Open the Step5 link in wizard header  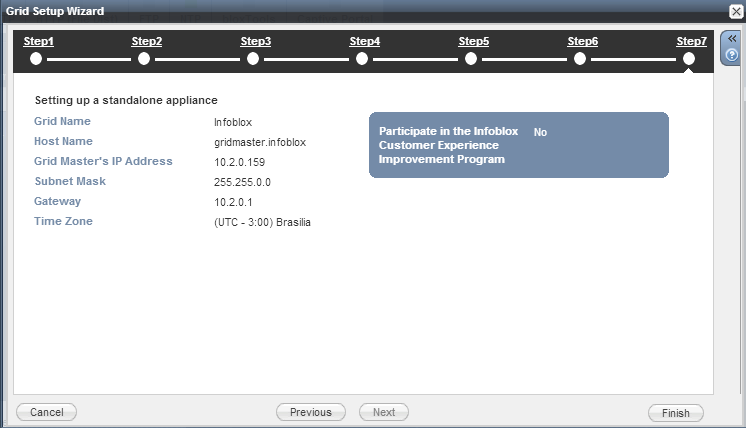click(473, 41)
